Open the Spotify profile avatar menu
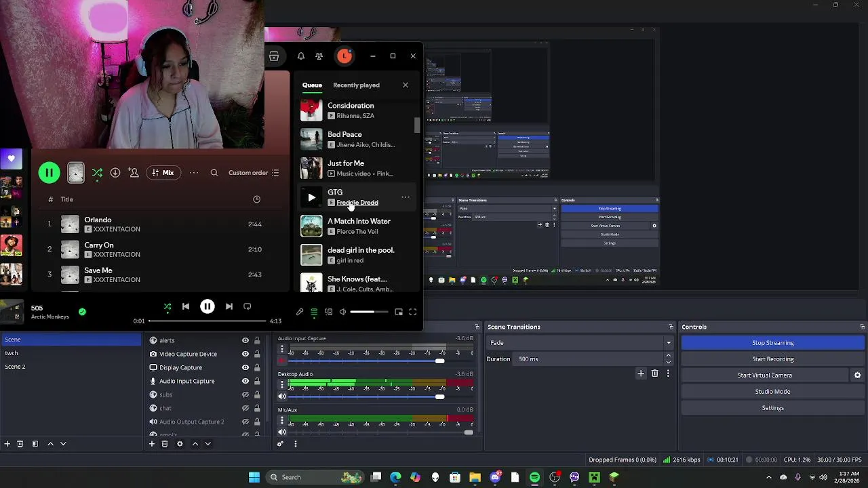The width and height of the screenshot is (868, 488). [x=344, y=56]
